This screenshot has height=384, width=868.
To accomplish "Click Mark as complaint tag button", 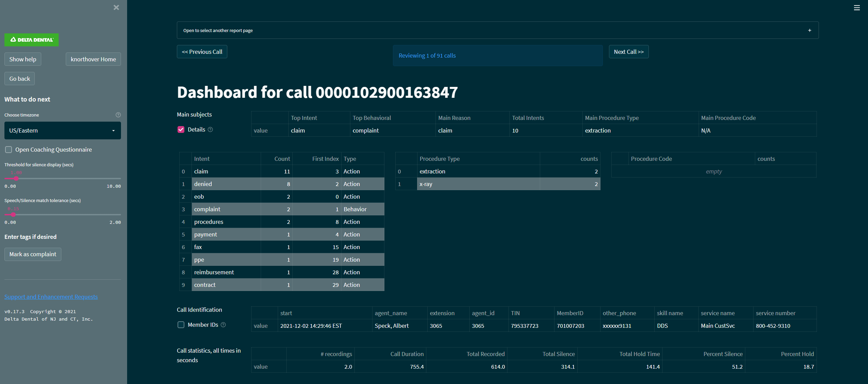I will point(33,254).
